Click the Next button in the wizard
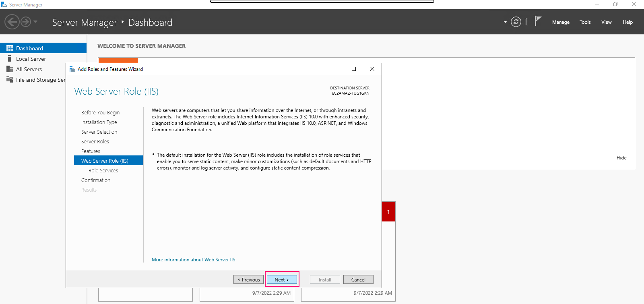The image size is (644, 304). 282,279
